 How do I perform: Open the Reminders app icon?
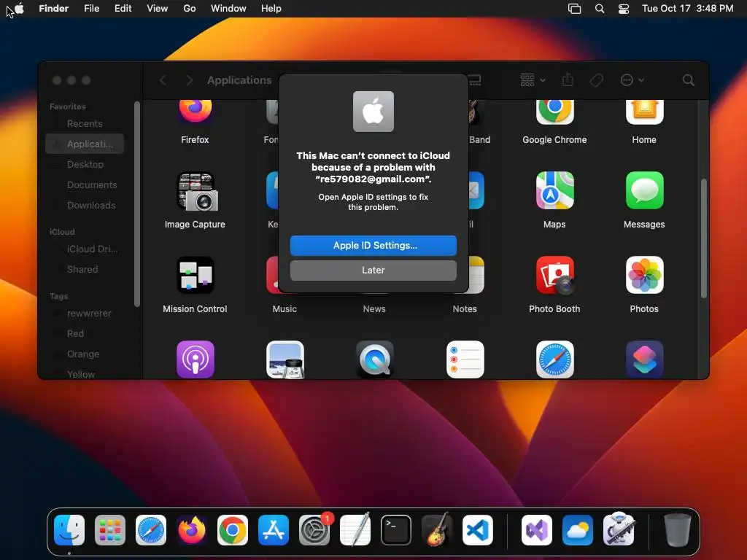click(x=465, y=359)
